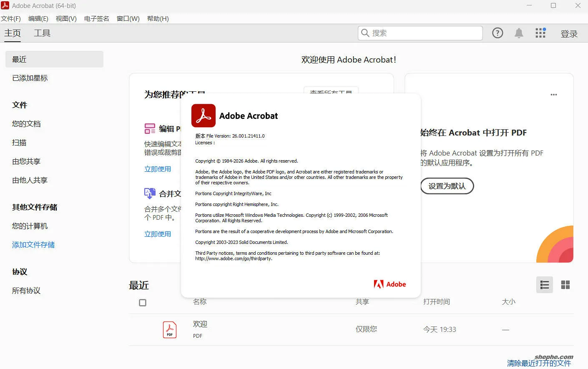Image resolution: width=588 pixels, height=369 pixels.
Task: Select 您的计算机 in the sidebar
Action: pyautogui.click(x=30, y=226)
